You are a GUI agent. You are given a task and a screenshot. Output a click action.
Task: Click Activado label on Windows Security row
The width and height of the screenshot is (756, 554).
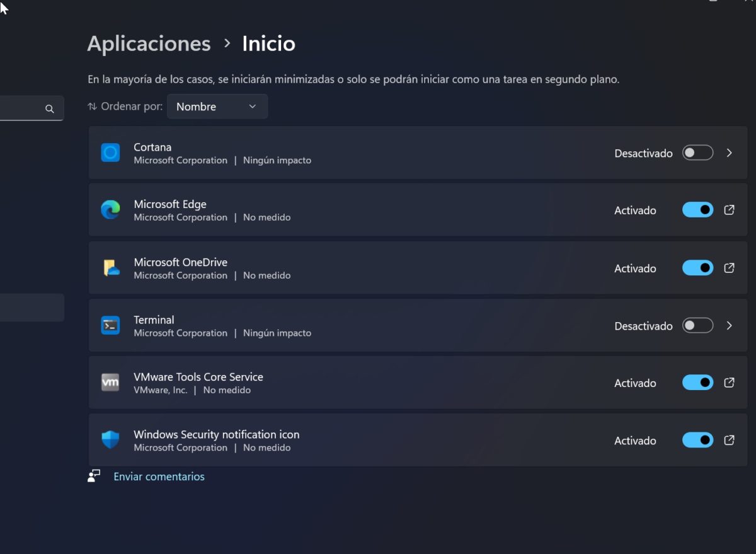point(635,441)
